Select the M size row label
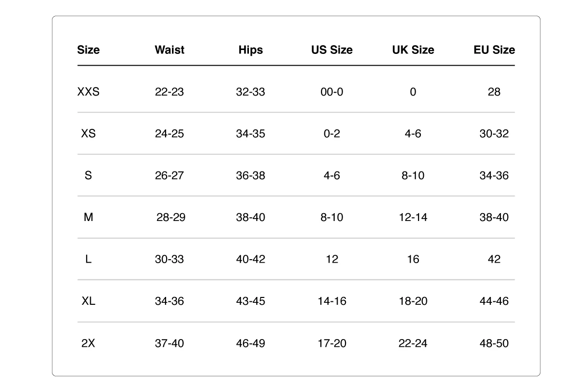Screen dimensions: 588x392 [88, 218]
